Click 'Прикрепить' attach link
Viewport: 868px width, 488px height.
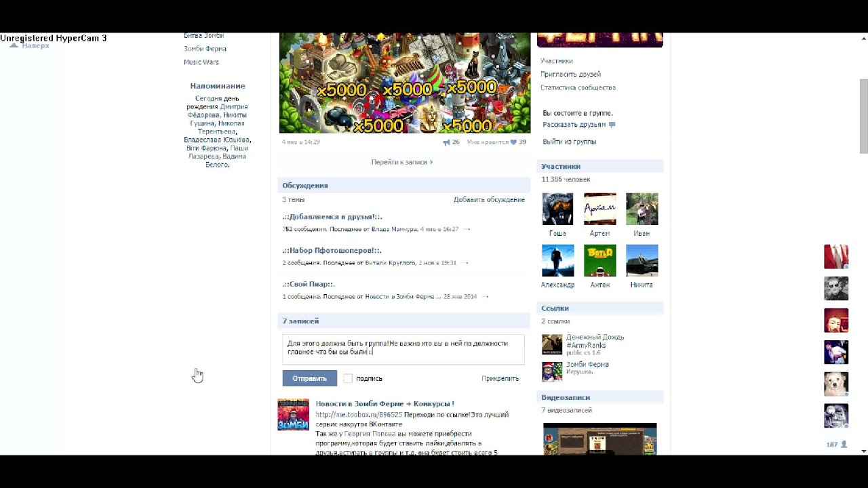point(500,378)
